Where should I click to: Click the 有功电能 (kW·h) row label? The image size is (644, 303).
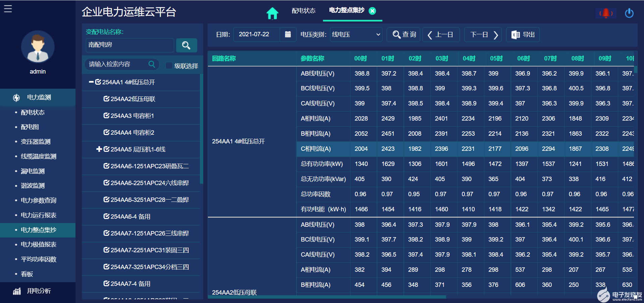323,209
